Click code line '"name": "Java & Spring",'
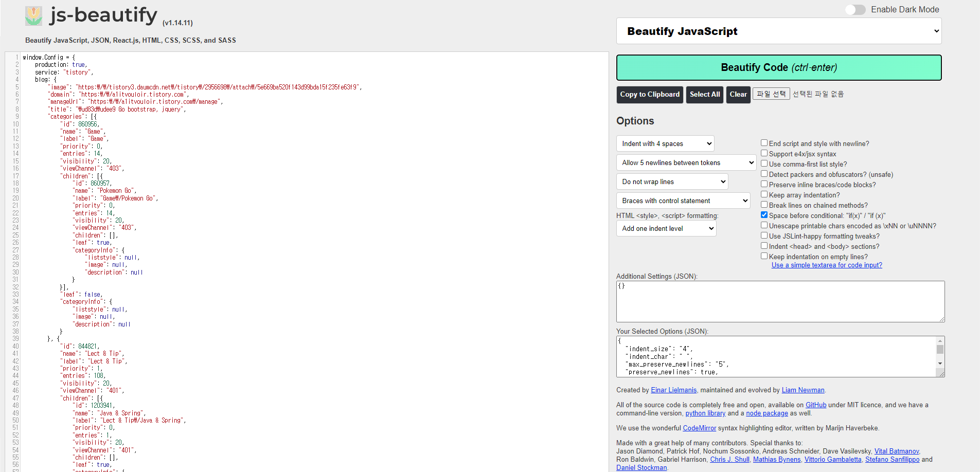This screenshot has height=472, width=980. pos(110,413)
